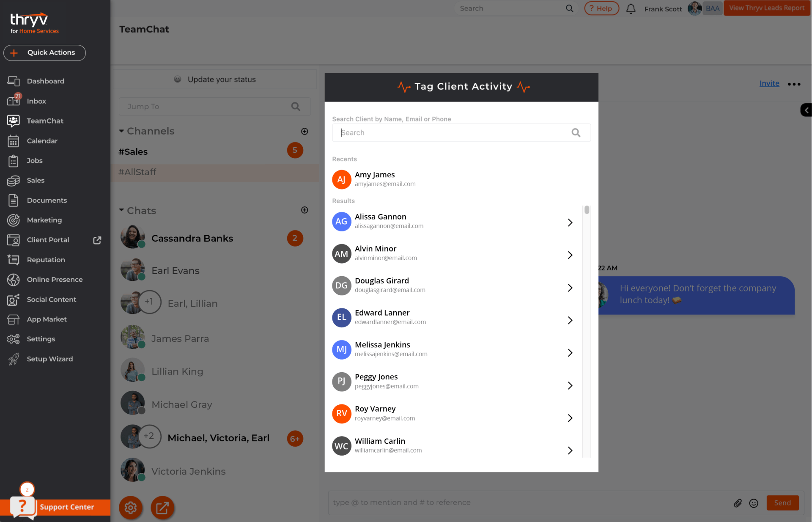This screenshot has width=812, height=522.
Task: Click the Client Portal external link icon
Action: point(97,240)
